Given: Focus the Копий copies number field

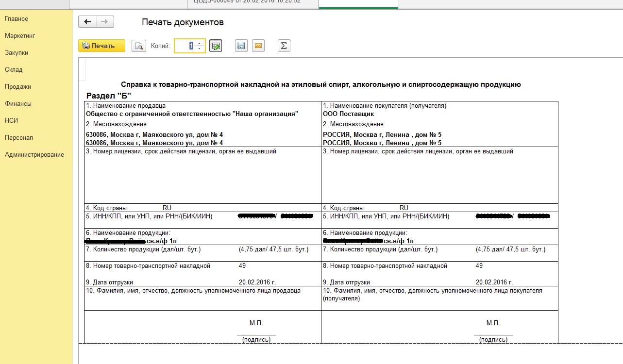Looking at the screenshot, I should (185, 46).
